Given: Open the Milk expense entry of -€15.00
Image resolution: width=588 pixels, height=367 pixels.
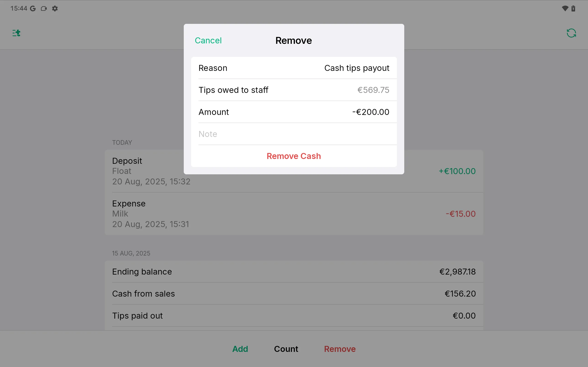Looking at the screenshot, I should [x=294, y=214].
